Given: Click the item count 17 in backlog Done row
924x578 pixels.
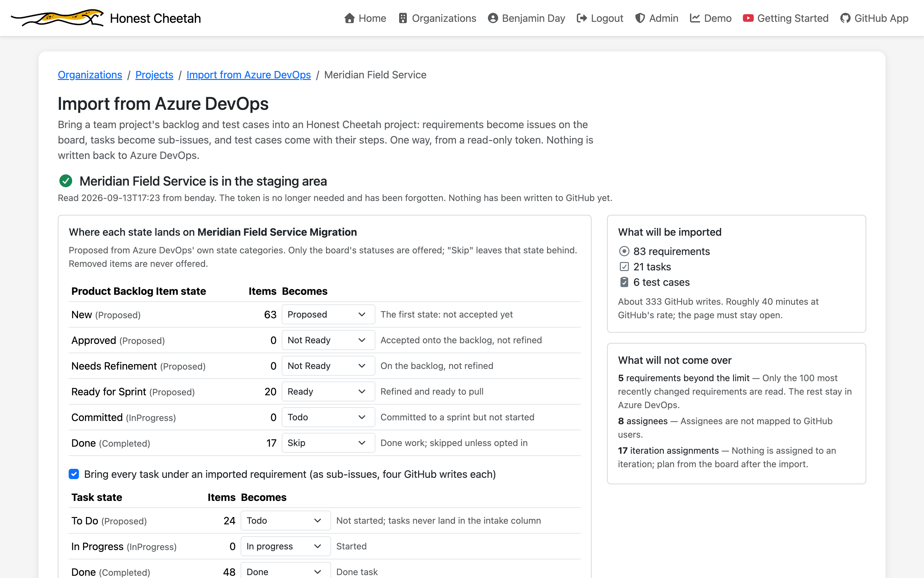Looking at the screenshot, I should point(271,443).
